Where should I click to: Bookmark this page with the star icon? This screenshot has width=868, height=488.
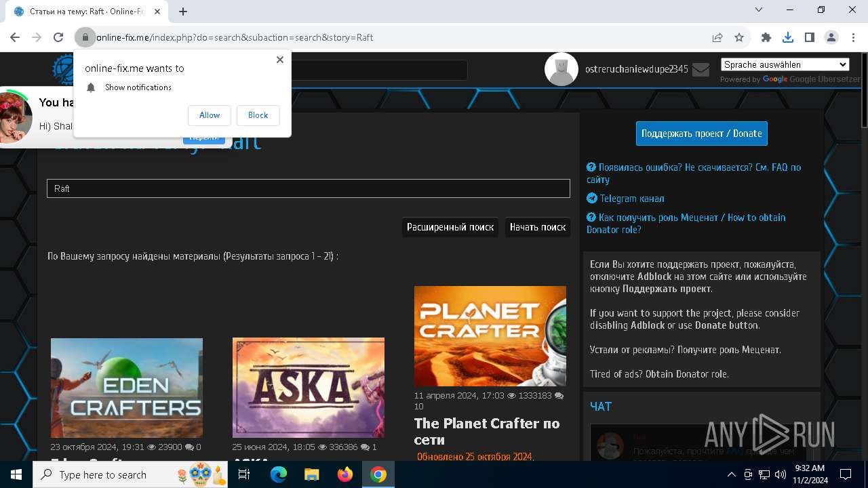tap(739, 37)
